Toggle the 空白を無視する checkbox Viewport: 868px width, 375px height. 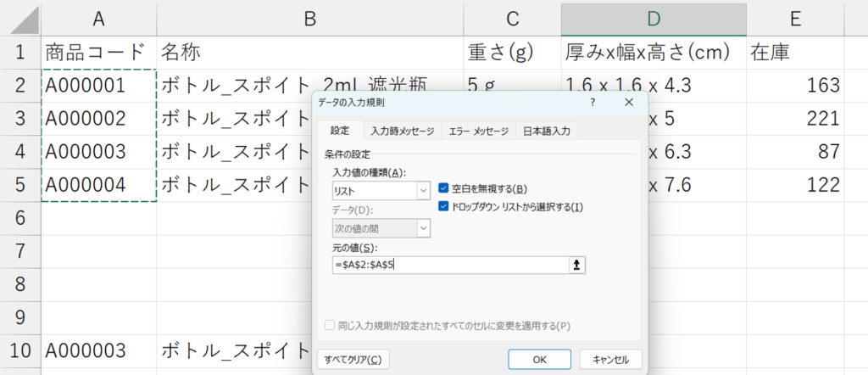pyautogui.click(x=443, y=188)
